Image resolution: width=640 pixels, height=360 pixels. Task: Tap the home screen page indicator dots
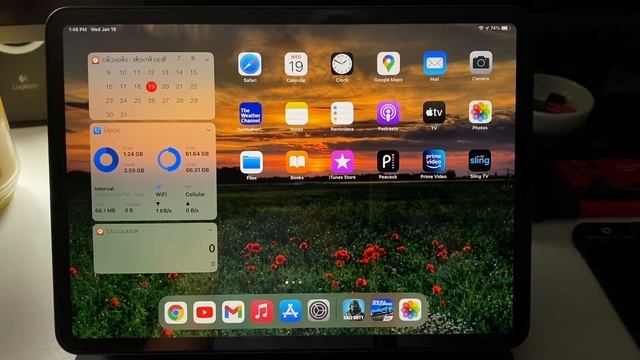point(293,282)
